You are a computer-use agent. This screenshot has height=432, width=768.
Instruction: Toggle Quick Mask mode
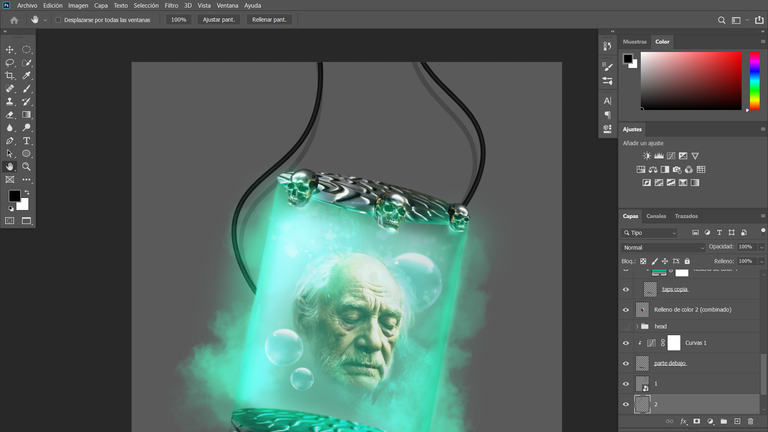10,221
